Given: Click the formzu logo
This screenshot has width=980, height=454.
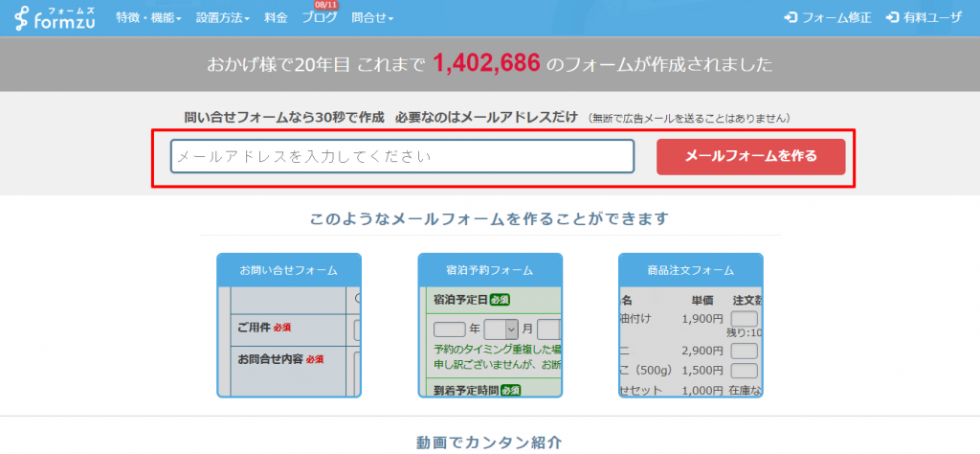Looking at the screenshot, I should pos(53,18).
